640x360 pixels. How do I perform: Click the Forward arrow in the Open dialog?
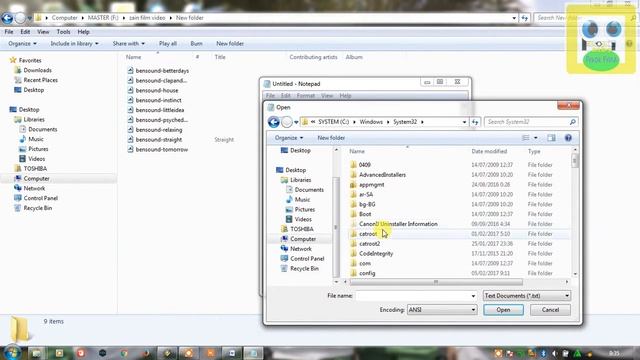287,122
